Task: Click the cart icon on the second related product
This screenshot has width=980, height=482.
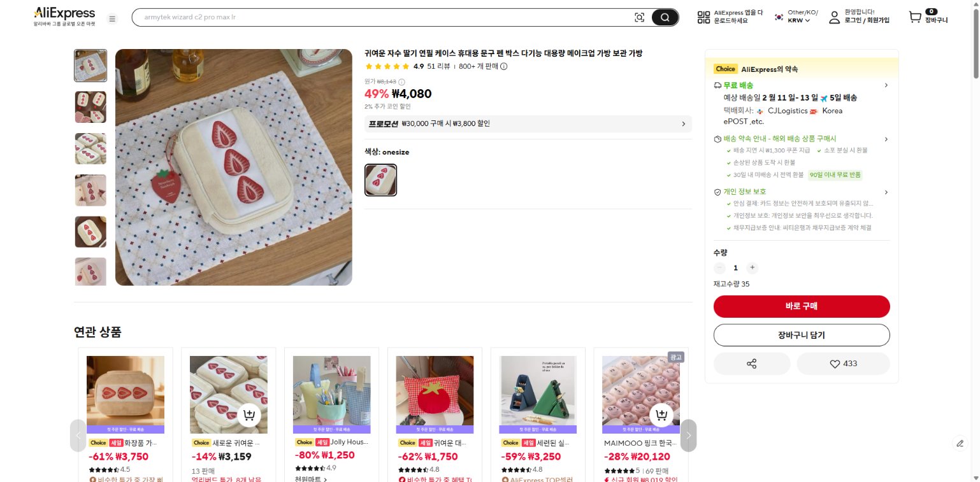Action: tap(250, 415)
